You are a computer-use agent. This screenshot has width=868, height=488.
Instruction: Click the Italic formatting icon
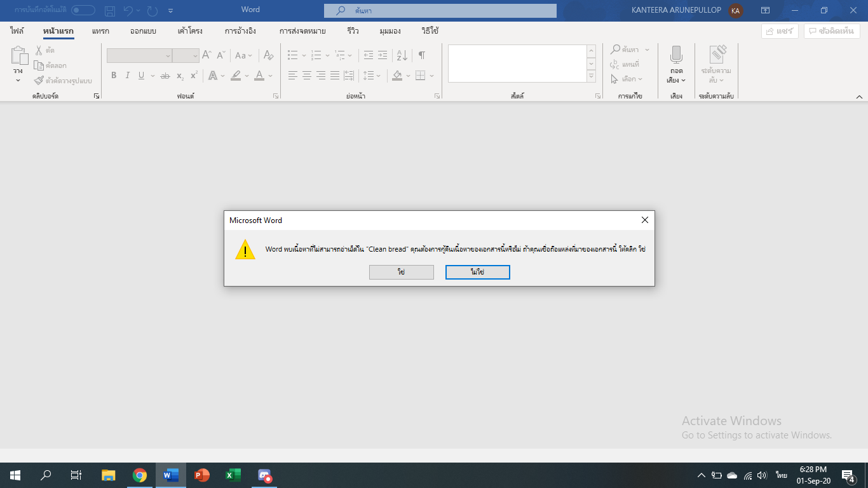(128, 76)
